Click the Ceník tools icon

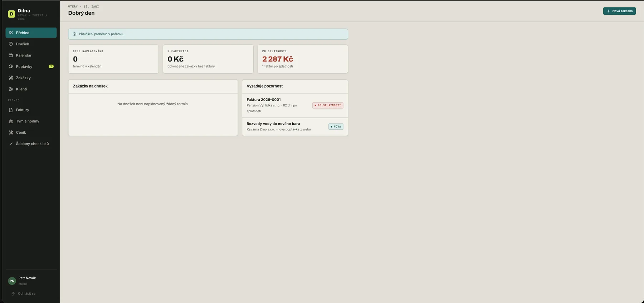coord(11,133)
